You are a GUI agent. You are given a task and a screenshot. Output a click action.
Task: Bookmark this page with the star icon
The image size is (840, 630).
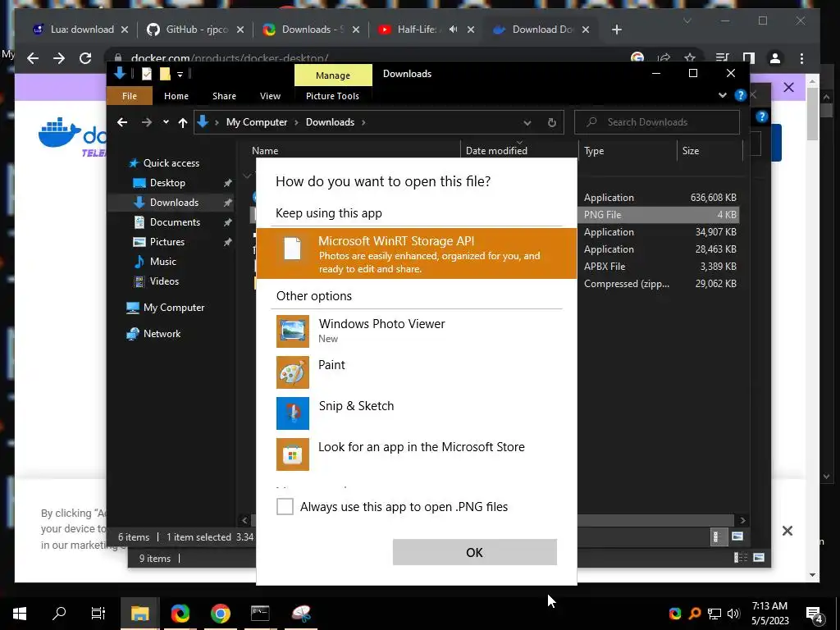click(689, 57)
